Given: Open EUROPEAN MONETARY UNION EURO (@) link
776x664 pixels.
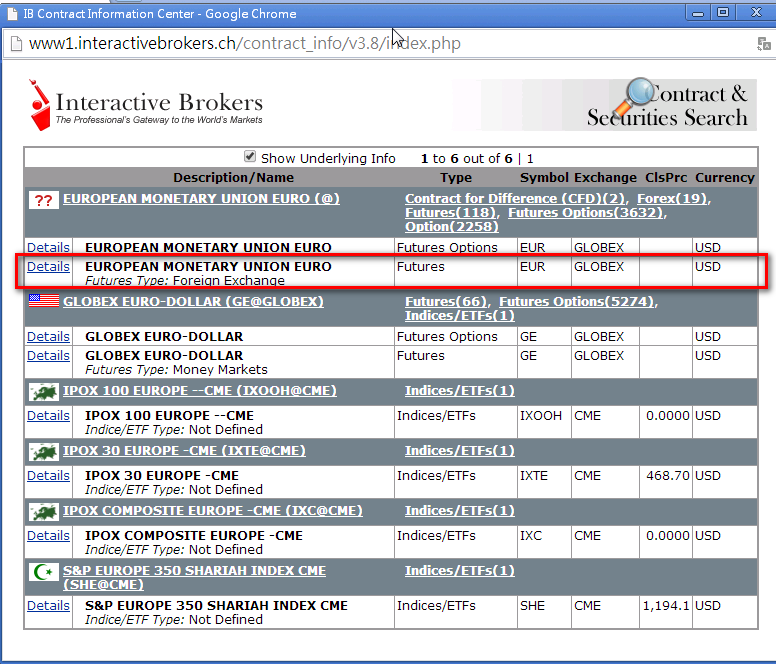Looking at the screenshot, I should (201, 199).
